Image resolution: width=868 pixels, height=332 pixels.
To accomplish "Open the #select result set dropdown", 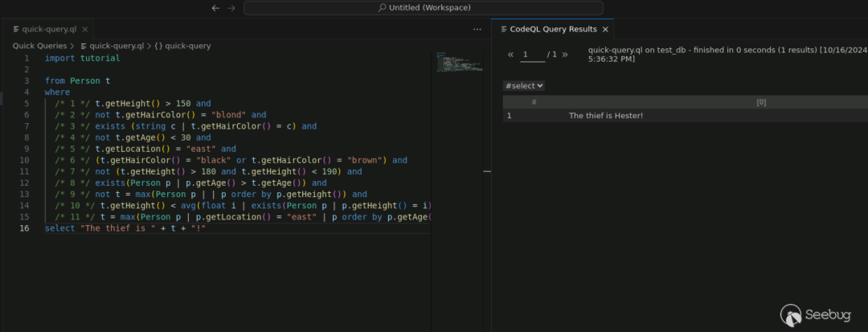I will click(524, 86).
